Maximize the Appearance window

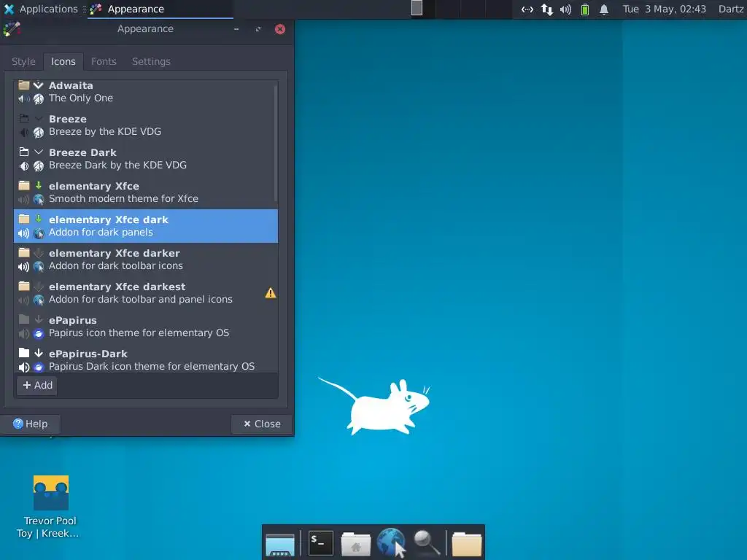258,29
